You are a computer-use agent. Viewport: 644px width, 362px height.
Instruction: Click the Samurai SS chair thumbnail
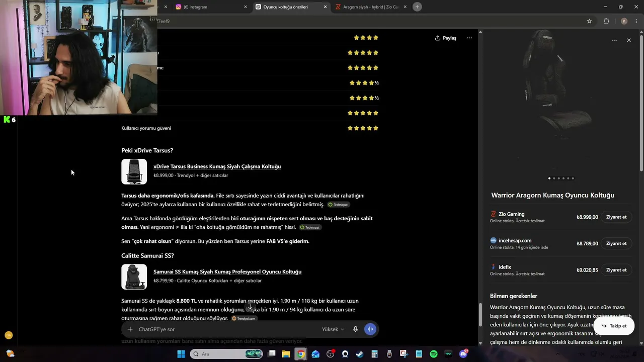(134, 277)
